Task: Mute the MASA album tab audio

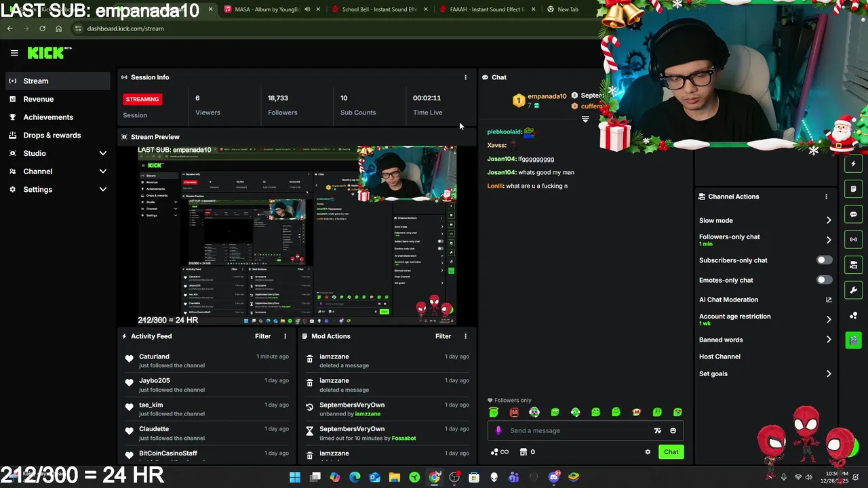Action: click(x=307, y=9)
